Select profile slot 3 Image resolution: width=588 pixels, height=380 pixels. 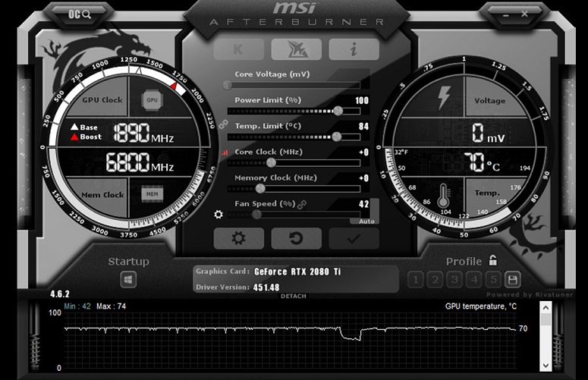[454, 280]
